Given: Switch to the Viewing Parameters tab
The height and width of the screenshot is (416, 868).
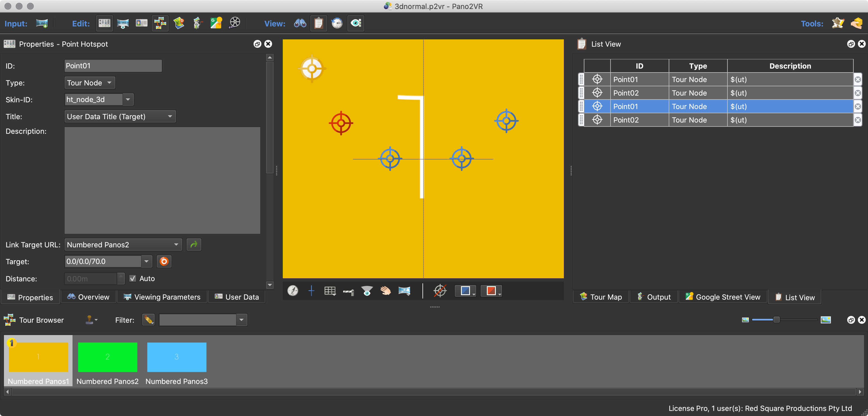Looking at the screenshot, I should point(162,297).
